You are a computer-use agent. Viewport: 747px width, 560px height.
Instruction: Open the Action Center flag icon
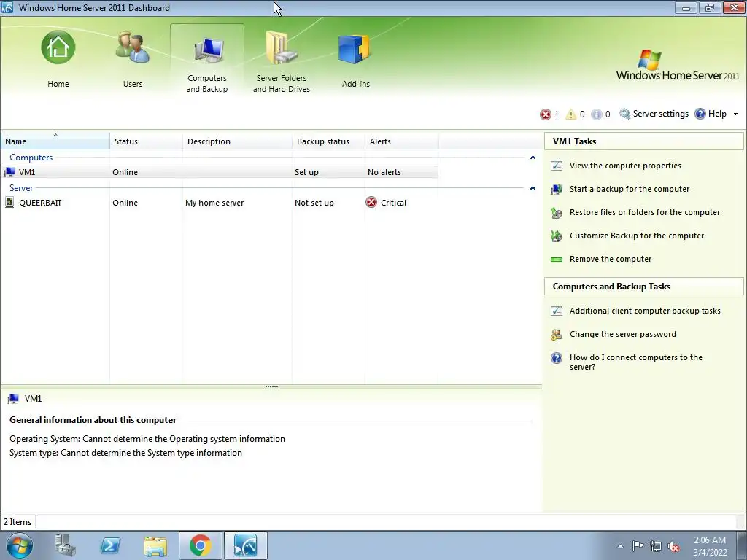pos(638,545)
